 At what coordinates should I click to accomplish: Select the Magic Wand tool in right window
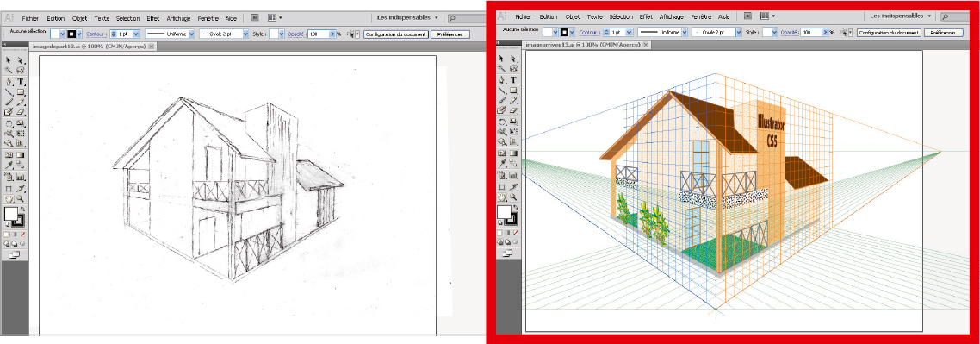click(x=501, y=67)
